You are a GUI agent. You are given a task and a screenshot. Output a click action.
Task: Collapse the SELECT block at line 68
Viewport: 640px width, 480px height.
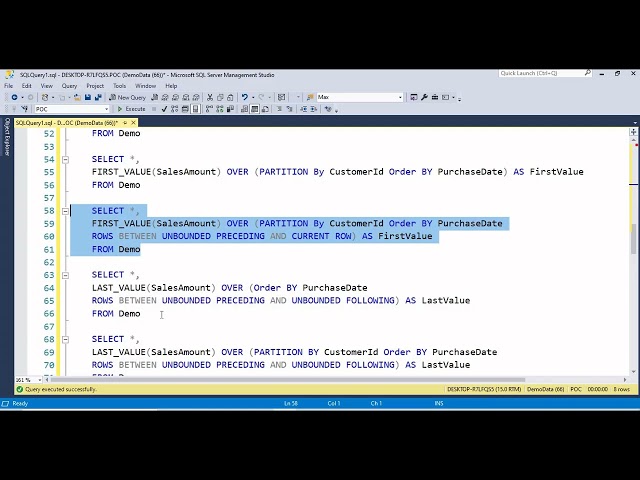click(x=65, y=340)
